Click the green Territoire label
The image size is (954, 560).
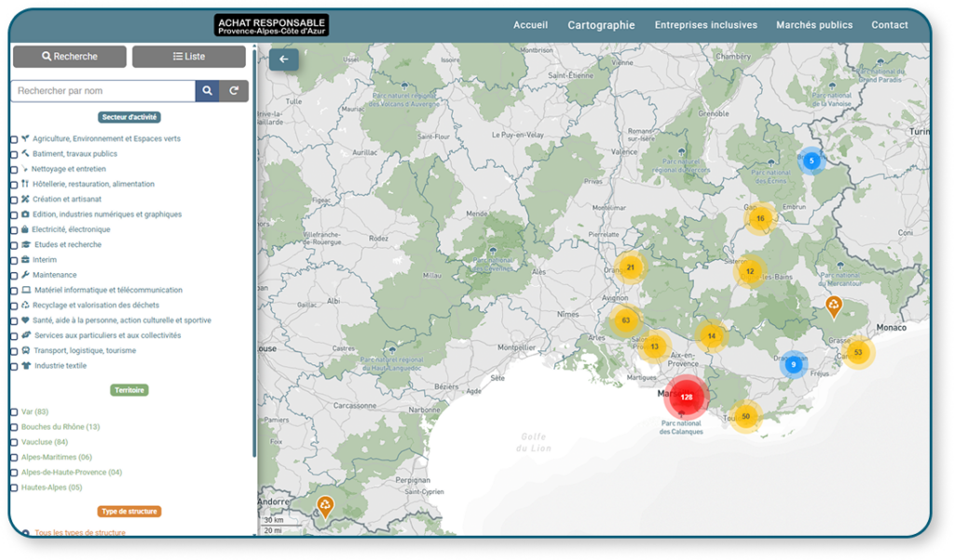coord(129,390)
